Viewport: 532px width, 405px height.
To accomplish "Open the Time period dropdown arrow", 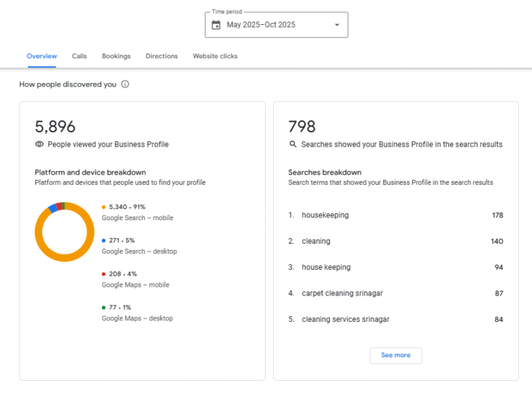I will (x=337, y=25).
